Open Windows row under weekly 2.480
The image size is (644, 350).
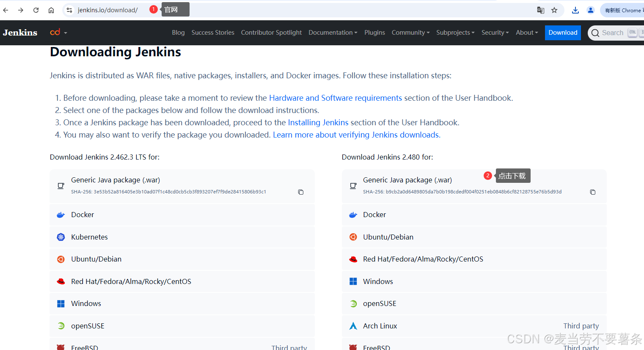474,281
